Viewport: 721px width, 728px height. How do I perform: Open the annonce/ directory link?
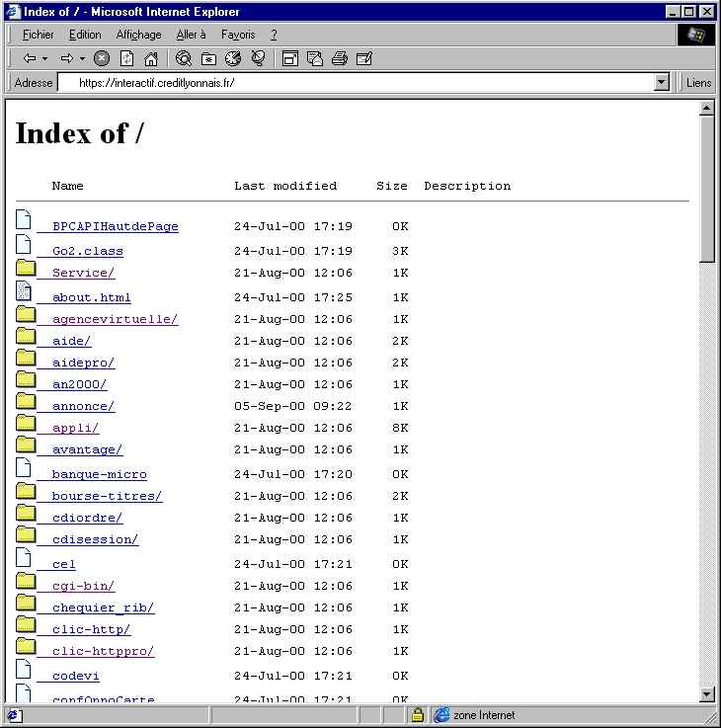pos(83,406)
